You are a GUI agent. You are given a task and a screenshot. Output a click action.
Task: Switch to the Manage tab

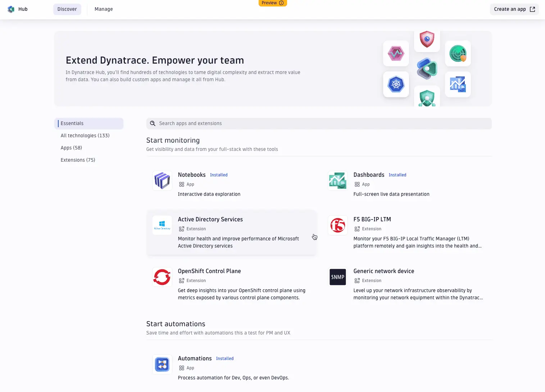pos(104,9)
